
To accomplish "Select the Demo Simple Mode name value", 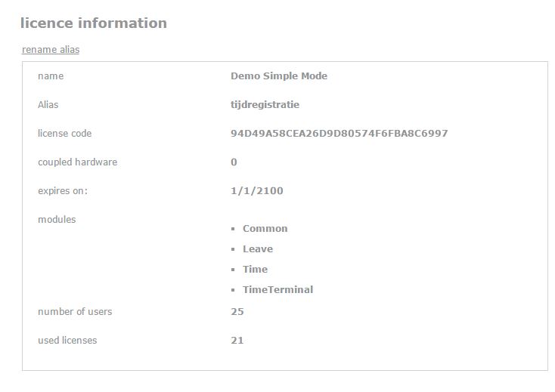I will [279, 76].
